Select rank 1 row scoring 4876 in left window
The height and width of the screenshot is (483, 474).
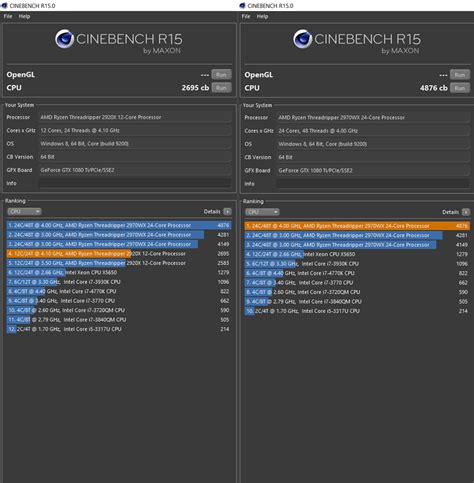click(x=119, y=225)
